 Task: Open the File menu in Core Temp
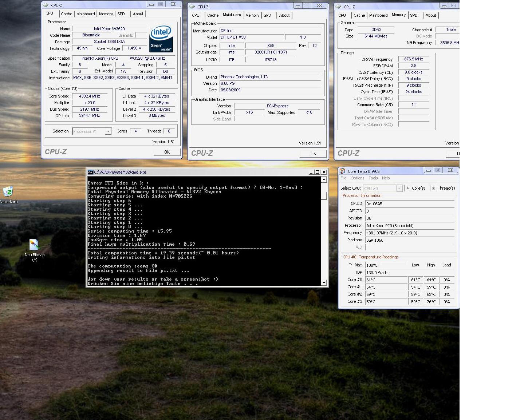[343, 178]
